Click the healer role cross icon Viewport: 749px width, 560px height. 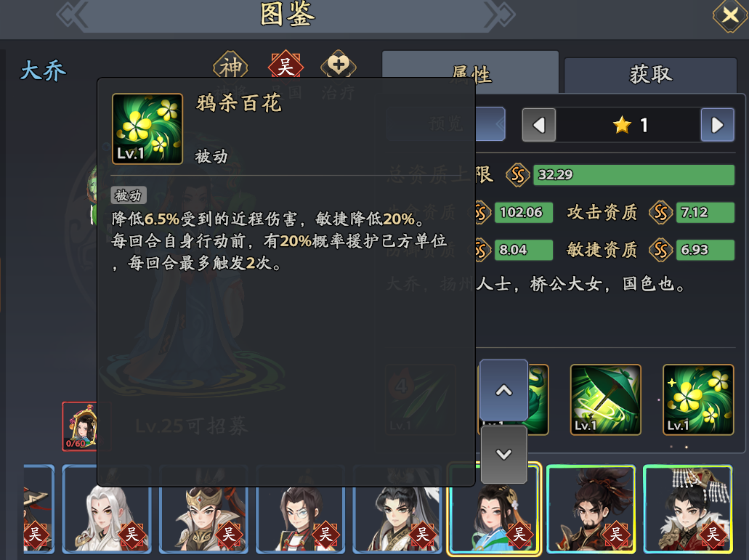(x=339, y=65)
